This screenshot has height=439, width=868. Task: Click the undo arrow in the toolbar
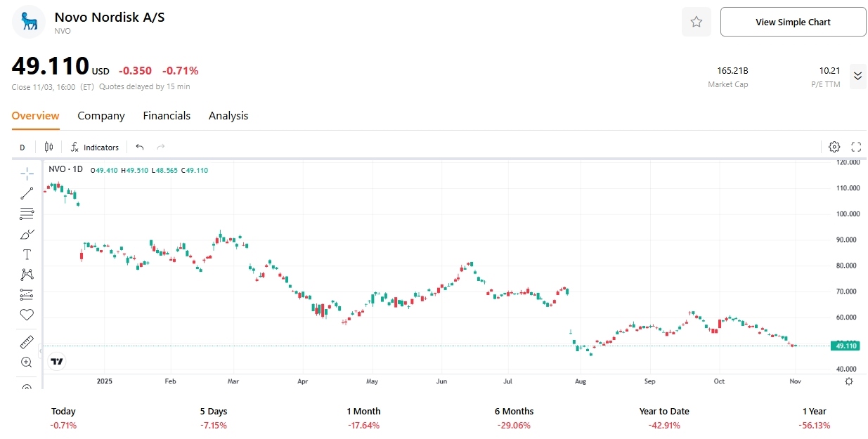[139, 147]
